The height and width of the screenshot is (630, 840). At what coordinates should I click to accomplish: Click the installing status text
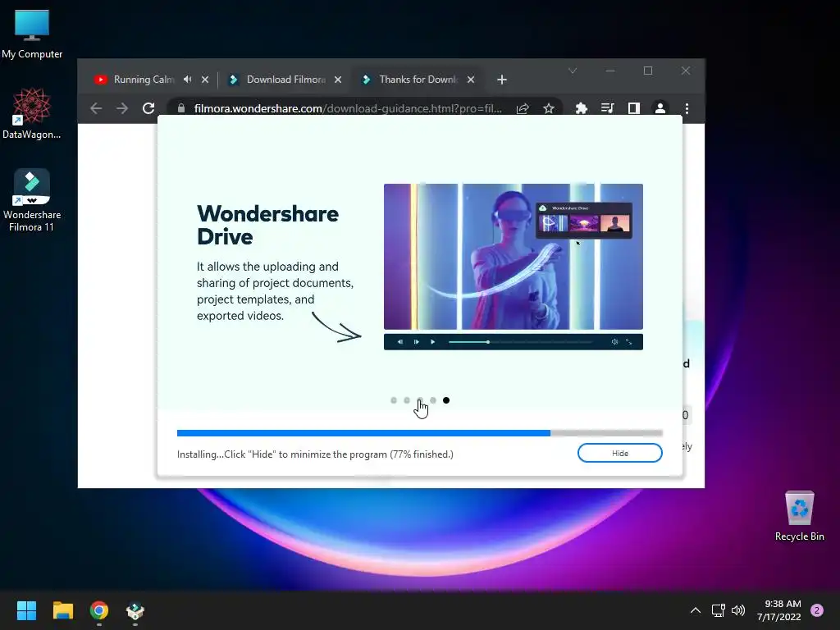(x=315, y=454)
